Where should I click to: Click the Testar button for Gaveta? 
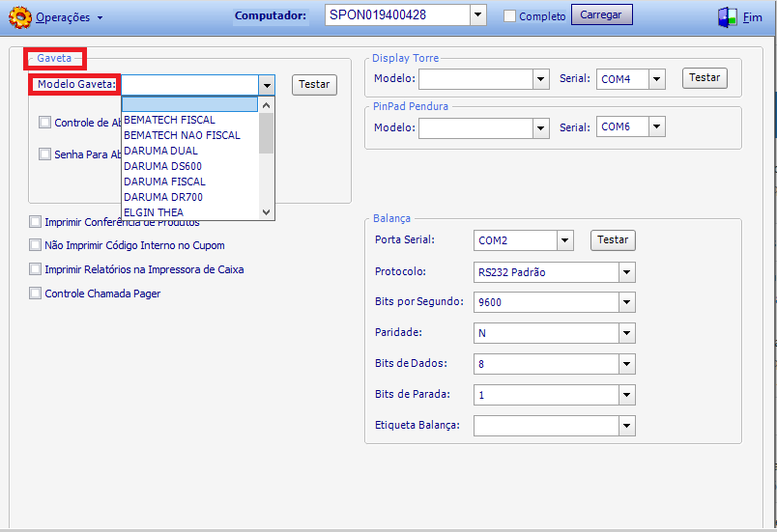(314, 85)
